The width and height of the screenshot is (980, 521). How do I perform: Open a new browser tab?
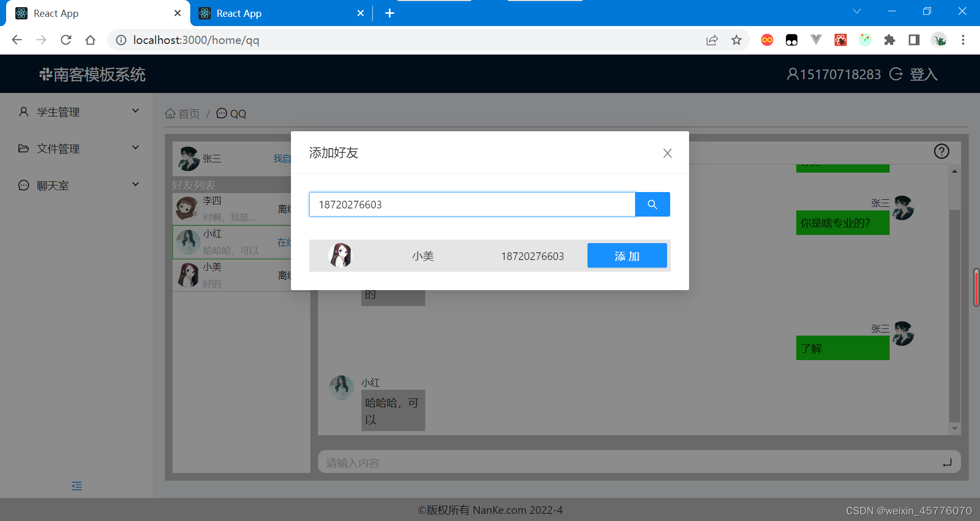click(389, 13)
